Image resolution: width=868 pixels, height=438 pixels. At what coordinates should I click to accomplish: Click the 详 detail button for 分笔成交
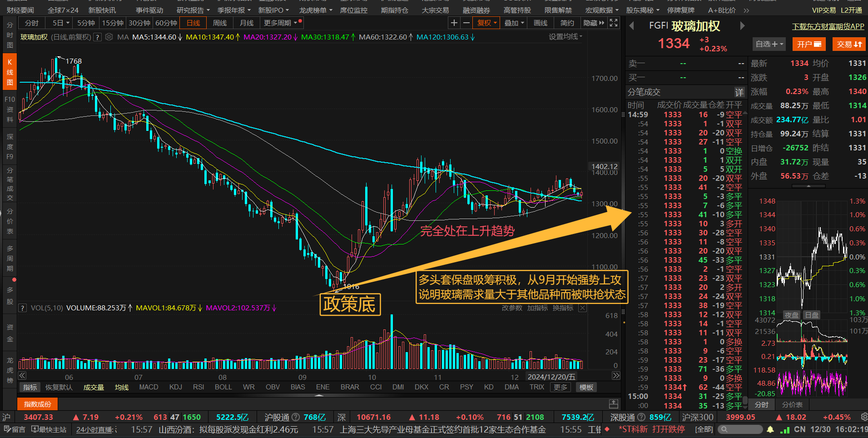[739, 92]
